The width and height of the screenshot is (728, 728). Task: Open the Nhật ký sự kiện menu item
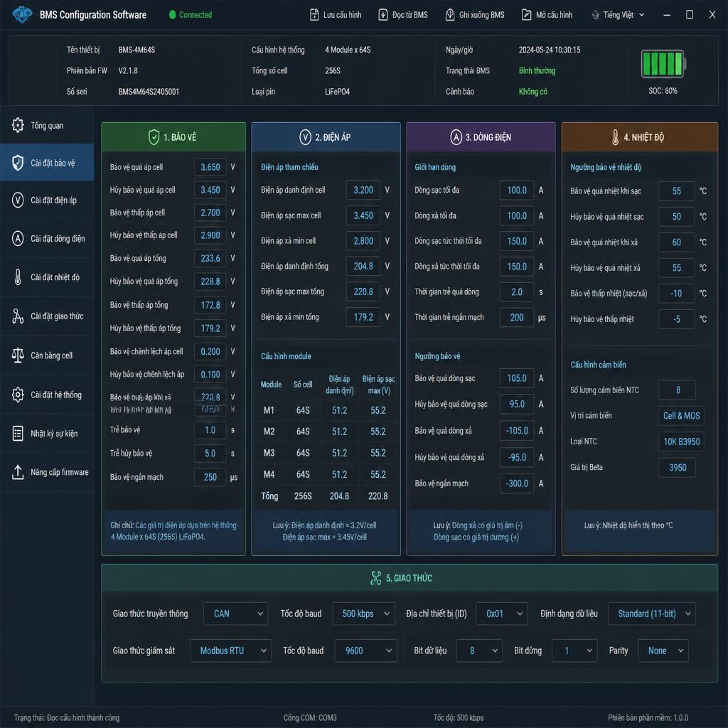[47, 433]
